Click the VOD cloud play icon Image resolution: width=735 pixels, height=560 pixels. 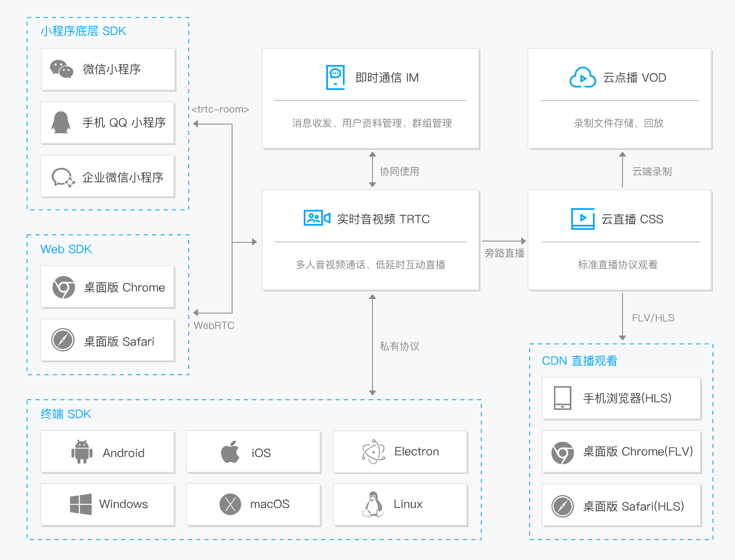click(582, 77)
